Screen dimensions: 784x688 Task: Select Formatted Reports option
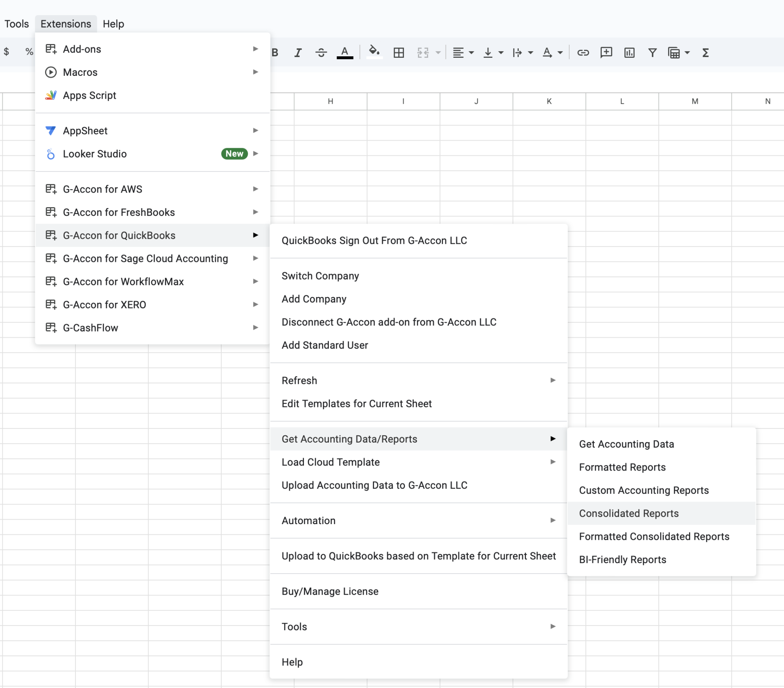[661, 467]
